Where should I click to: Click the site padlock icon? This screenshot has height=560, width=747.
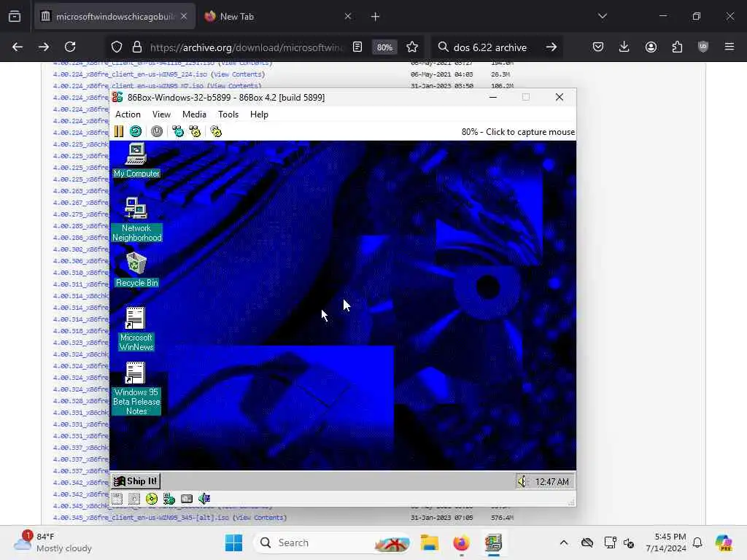pyautogui.click(x=137, y=47)
